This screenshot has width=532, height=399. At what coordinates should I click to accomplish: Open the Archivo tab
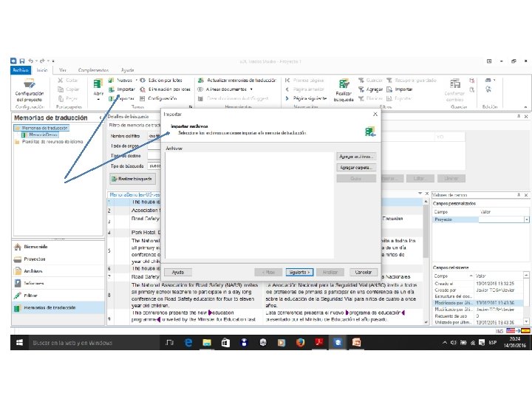point(21,70)
